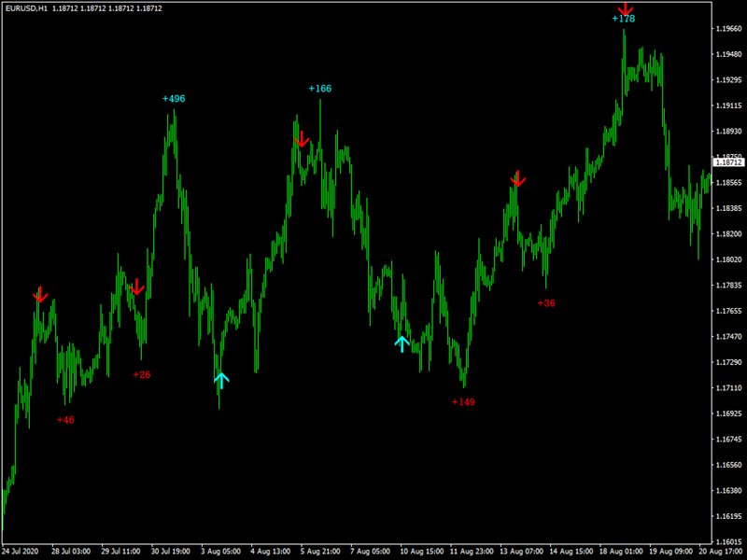
Task: Click the cyan +178 profit label
Action: tap(624, 19)
